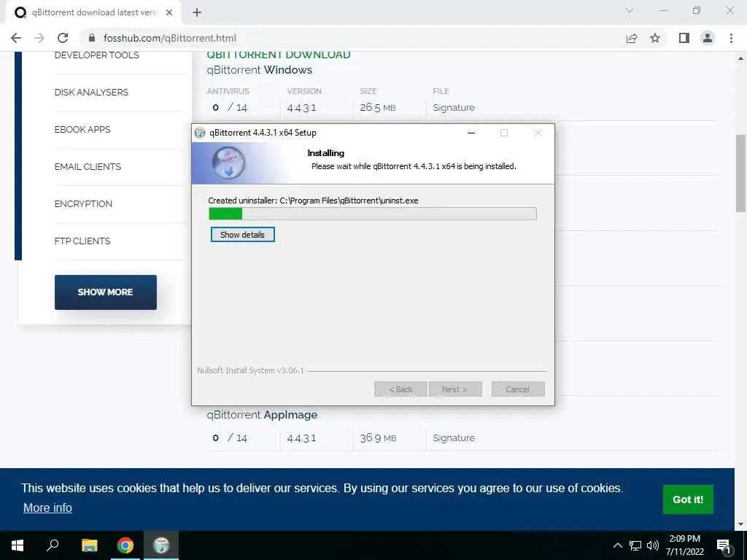The height and width of the screenshot is (560, 747).
Task: Click the installer progress bar
Action: click(373, 214)
